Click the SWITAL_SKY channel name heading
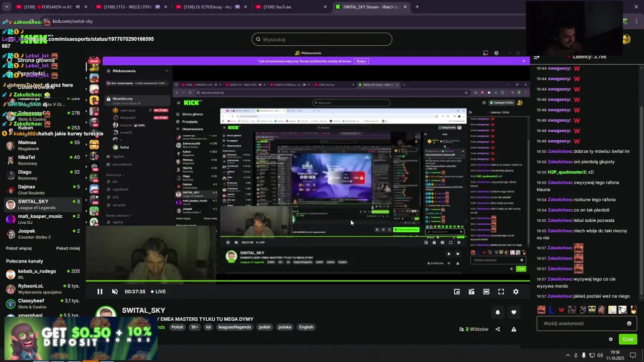 [x=143, y=310]
